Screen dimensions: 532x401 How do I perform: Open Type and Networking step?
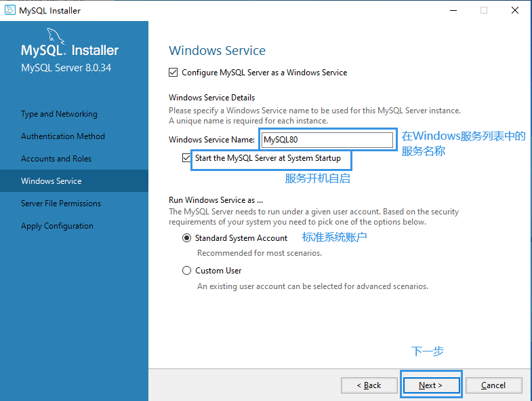click(x=59, y=114)
